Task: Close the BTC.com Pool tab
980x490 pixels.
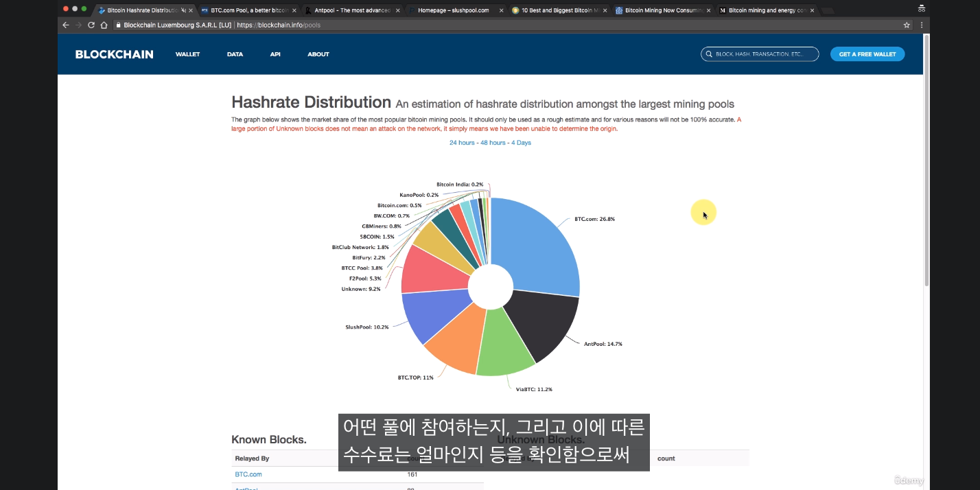Action: click(294, 10)
